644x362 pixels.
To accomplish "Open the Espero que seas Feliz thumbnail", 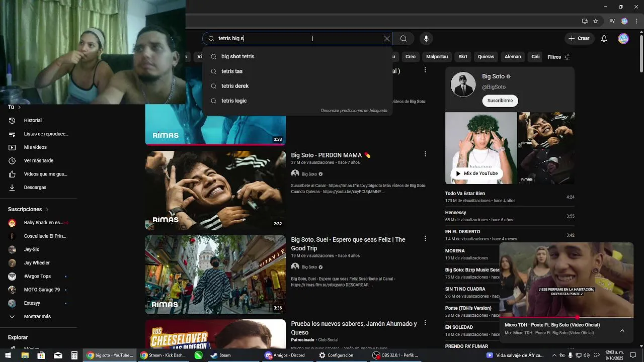I will coord(215,275).
